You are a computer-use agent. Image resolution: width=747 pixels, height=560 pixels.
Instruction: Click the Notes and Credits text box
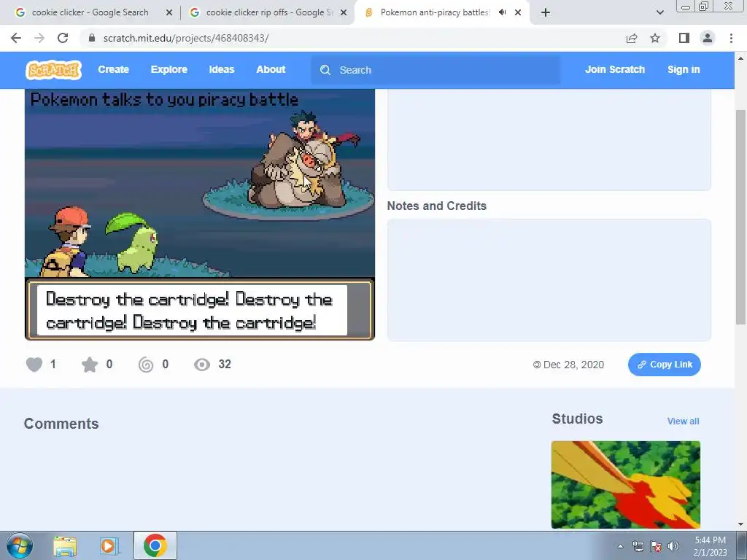pos(549,280)
